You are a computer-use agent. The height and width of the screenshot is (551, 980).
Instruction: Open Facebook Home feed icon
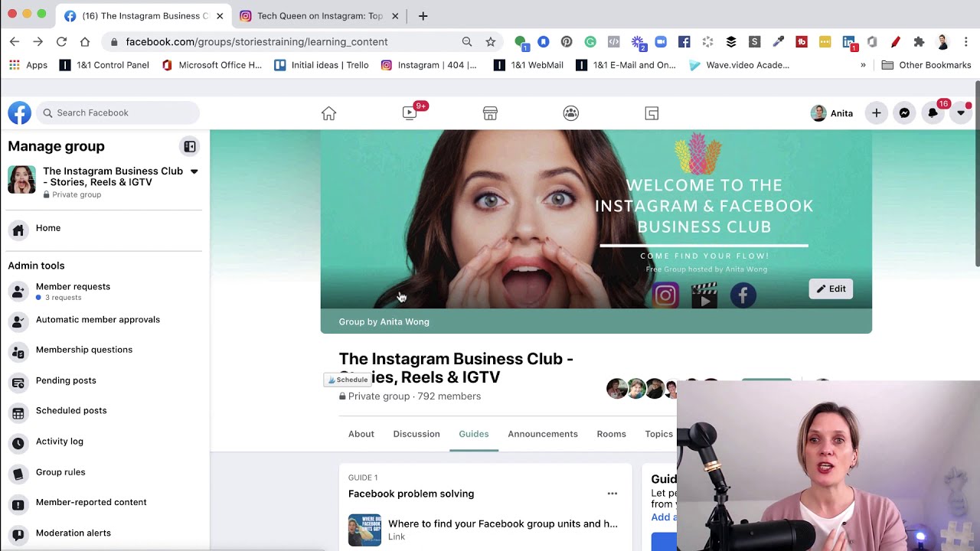tap(328, 113)
